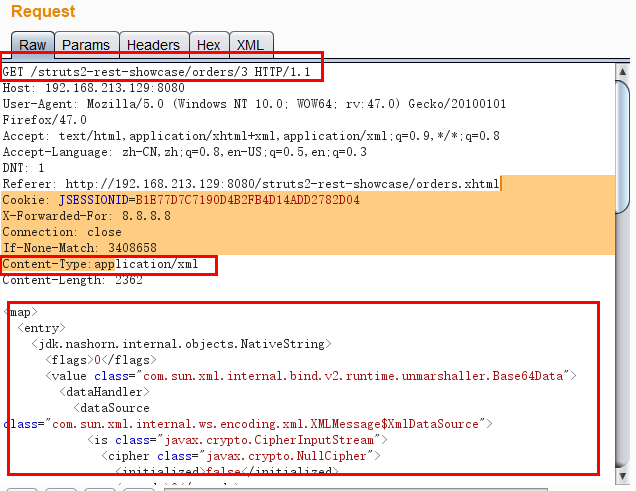Click the javax.crypto.NullCipher cipher line
Viewport: 636px width, 491px height.
point(241,456)
